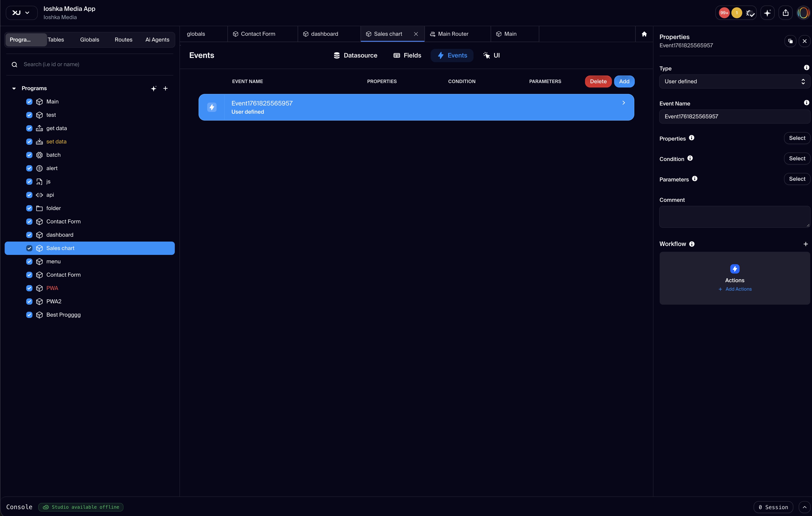Toggle the batch program checkbox
The height and width of the screenshot is (516, 812).
tap(29, 155)
